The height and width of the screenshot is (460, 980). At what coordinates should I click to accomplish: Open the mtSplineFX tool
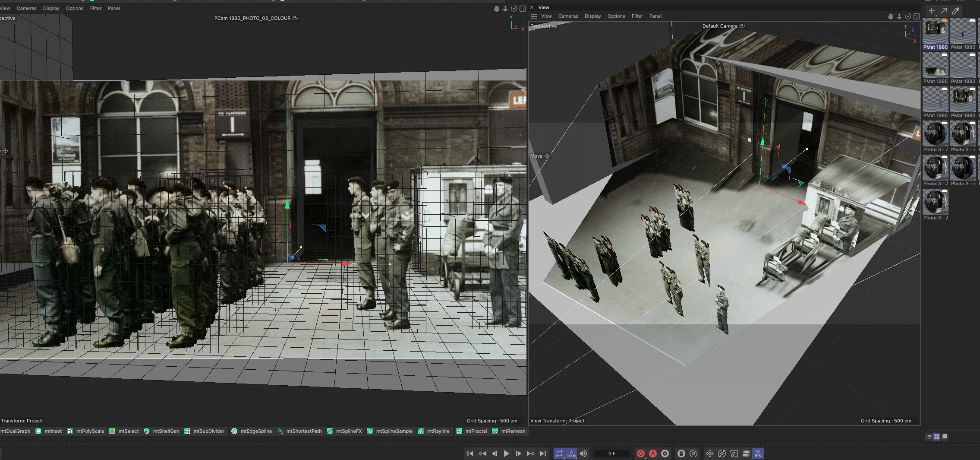click(x=344, y=431)
